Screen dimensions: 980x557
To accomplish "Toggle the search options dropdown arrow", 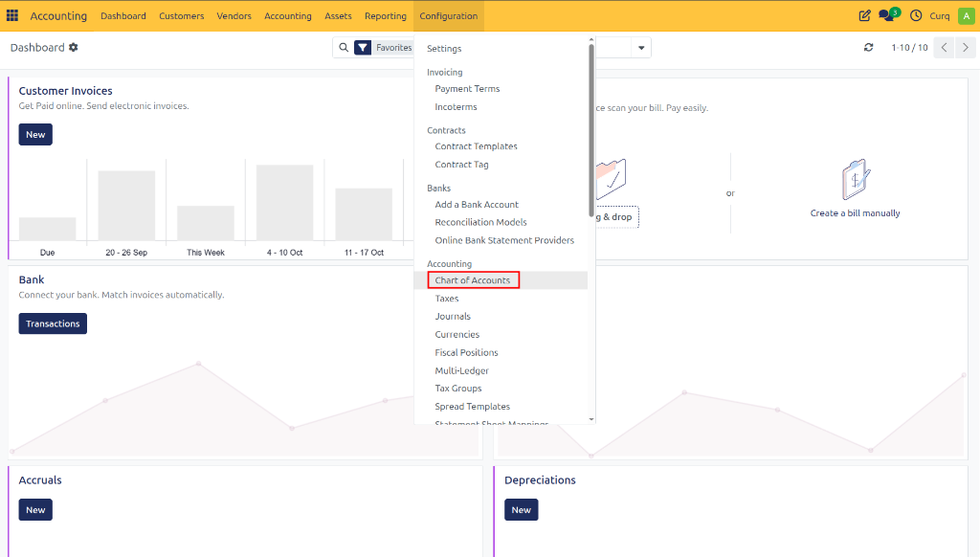I will coord(641,48).
